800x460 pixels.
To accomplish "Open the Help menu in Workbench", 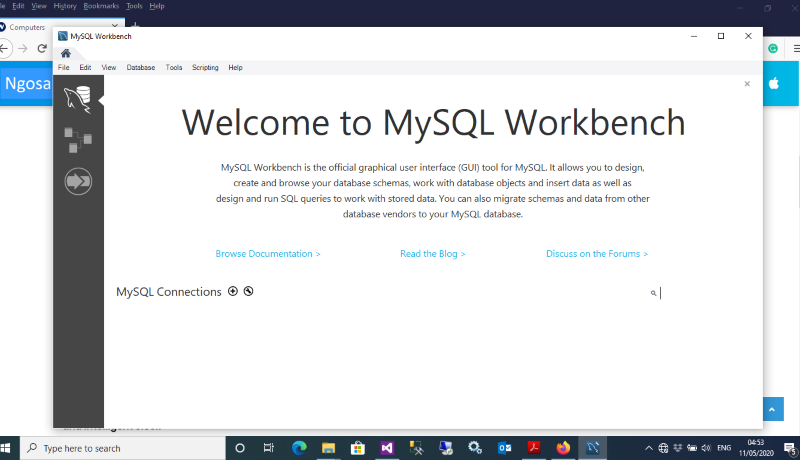I will click(x=235, y=67).
